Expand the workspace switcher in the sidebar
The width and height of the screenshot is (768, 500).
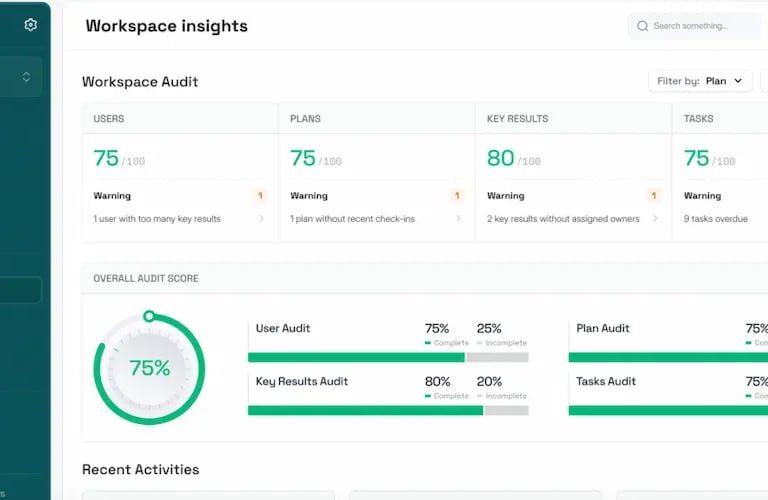[26, 77]
